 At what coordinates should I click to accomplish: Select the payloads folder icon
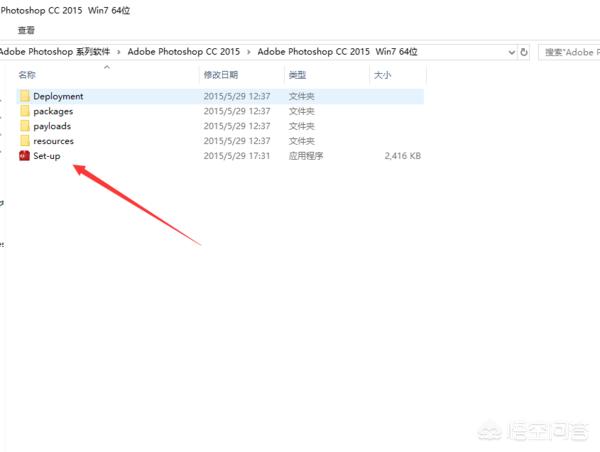[x=24, y=126]
